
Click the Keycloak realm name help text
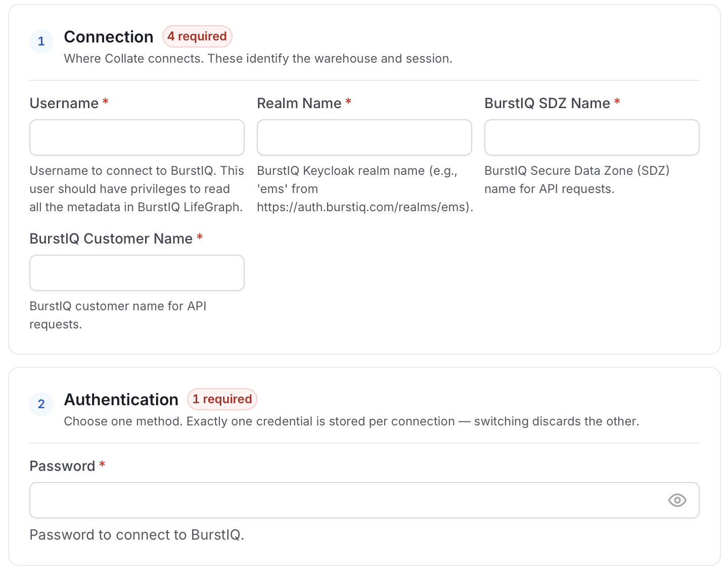pos(365,189)
